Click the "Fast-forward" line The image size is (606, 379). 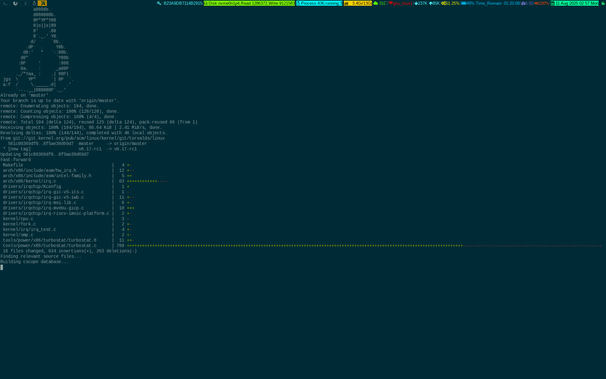coord(15,160)
